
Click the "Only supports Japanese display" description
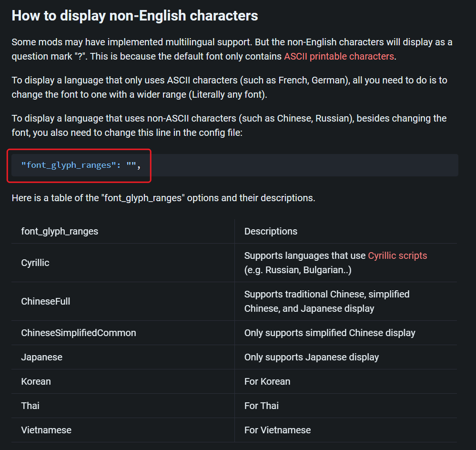[x=312, y=357]
